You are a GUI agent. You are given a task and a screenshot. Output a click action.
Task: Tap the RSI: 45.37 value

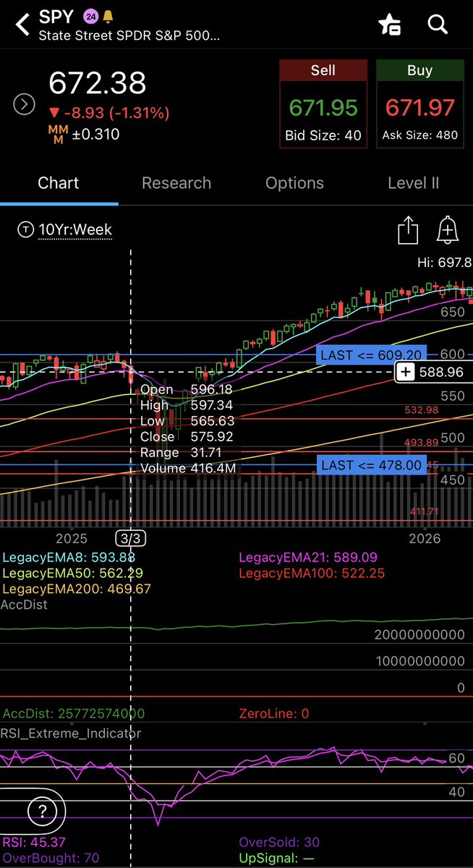[34, 843]
